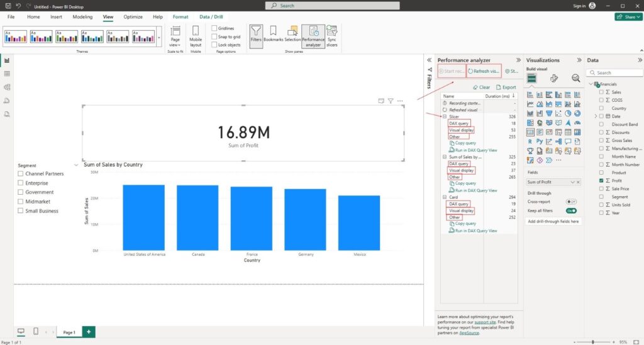Click the Export button in Performance analyzer
Viewport: 644px width, 345px height.
[506, 87]
